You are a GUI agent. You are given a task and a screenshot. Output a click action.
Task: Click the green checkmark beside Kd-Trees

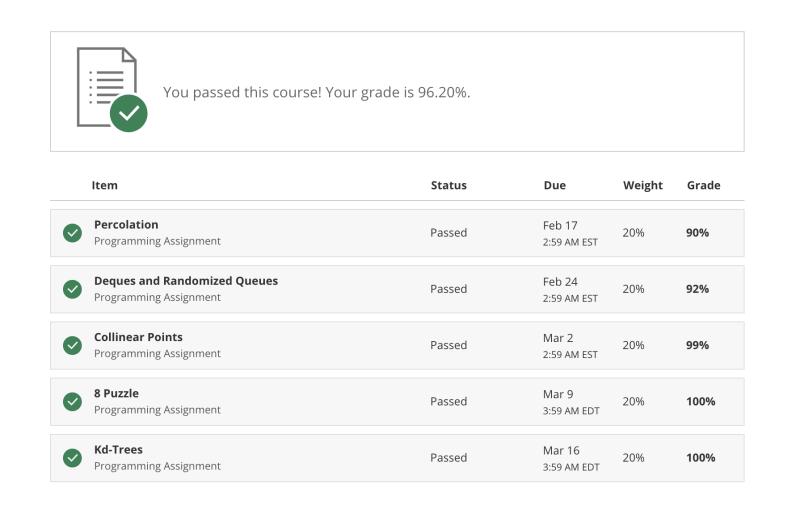(x=72, y=458)
